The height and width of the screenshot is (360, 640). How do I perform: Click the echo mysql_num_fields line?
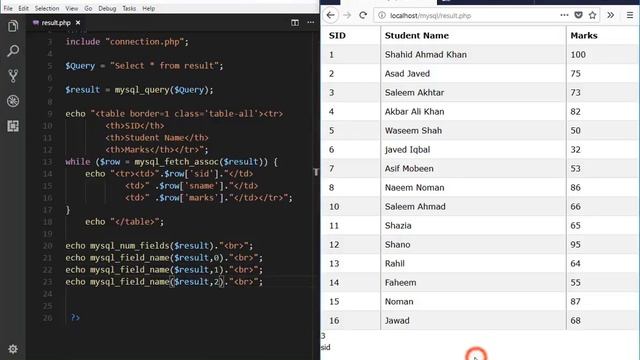[159, 246]
